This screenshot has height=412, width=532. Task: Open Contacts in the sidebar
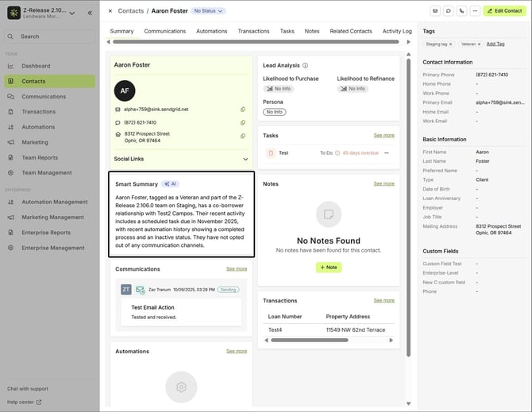pyautogui.click(x=50, y=82)
